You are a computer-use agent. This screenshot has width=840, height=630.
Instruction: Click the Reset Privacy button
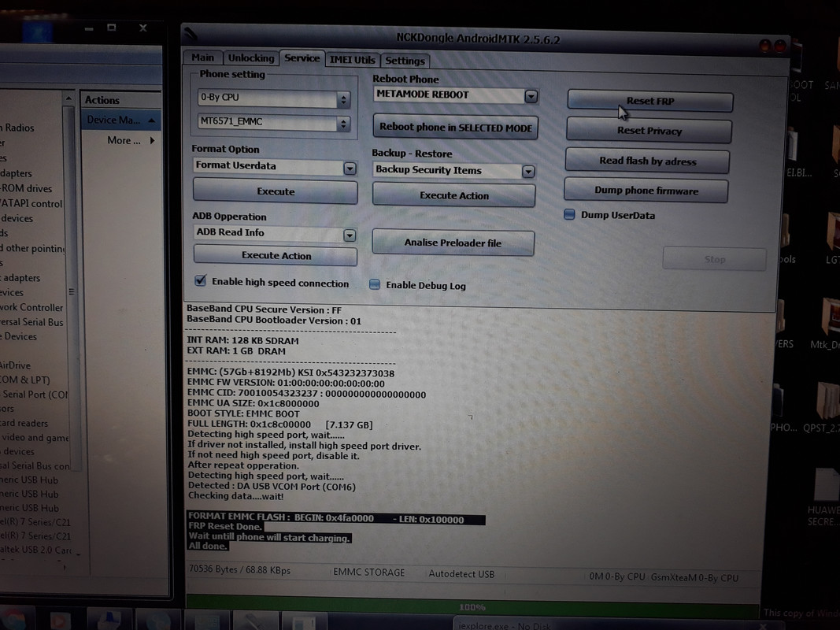649,131
